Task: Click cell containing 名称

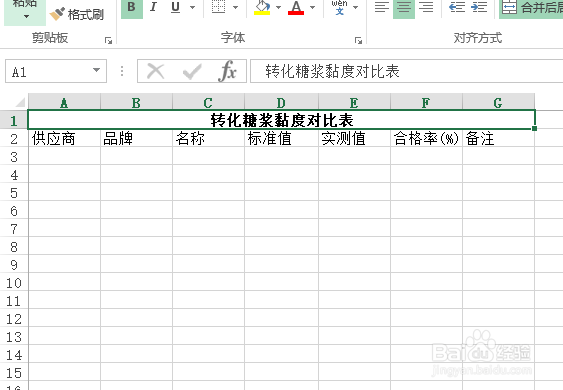Action: 208,138
